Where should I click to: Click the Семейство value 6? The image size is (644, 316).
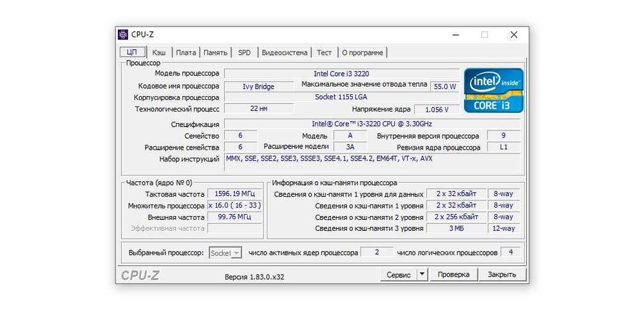point(240,135)
